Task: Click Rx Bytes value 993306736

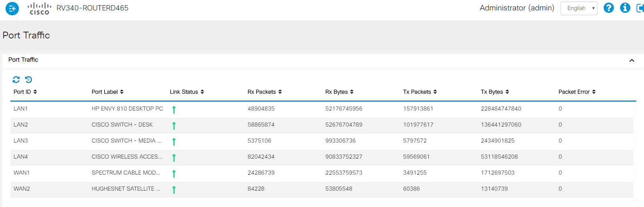Action: point(341,141)
